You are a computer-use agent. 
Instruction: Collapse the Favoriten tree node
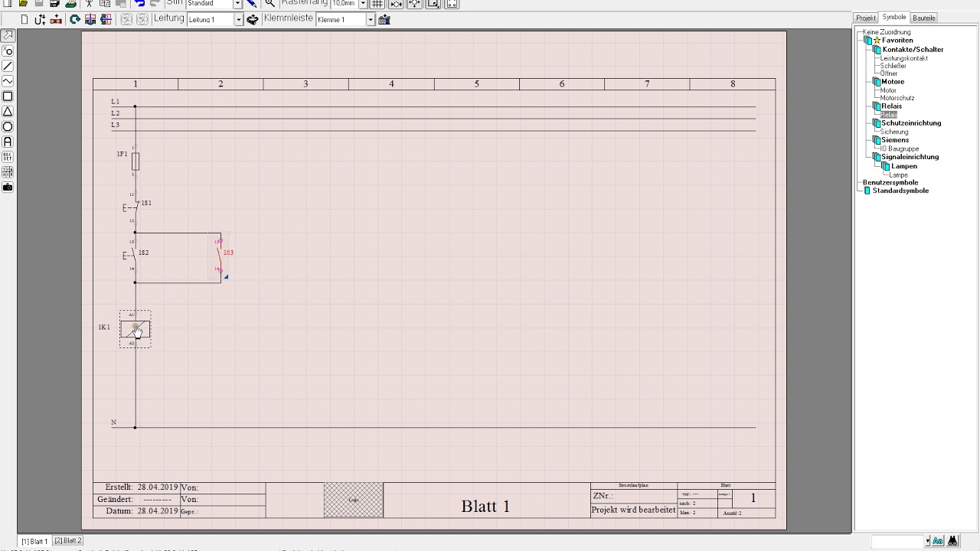867,41
